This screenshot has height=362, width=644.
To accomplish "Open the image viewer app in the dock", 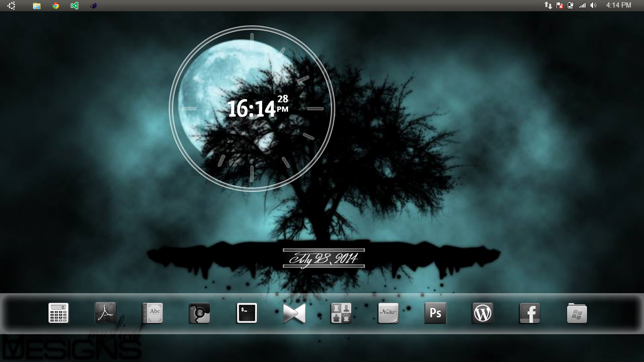I will tap(199, 313).
